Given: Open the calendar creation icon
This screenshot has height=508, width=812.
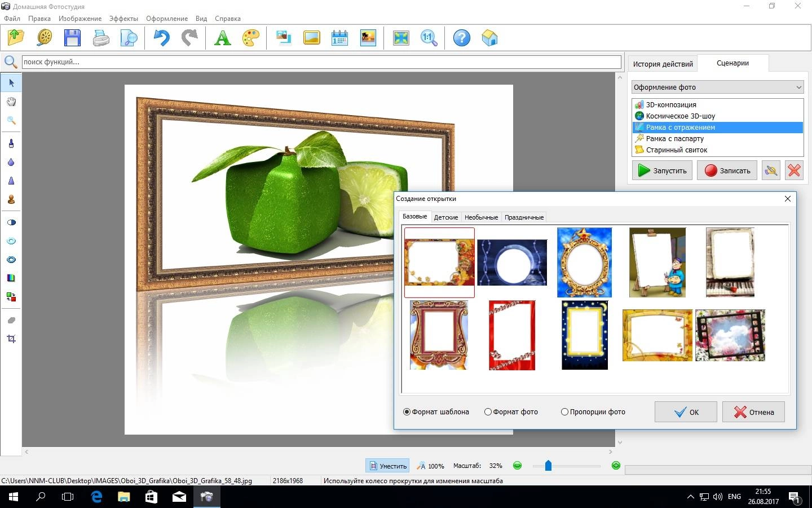Looking at the screenshot, I should (339, 38).
